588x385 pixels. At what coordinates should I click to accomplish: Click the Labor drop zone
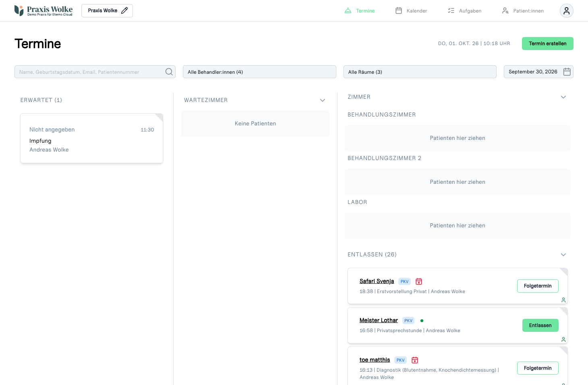click(458, 225)
